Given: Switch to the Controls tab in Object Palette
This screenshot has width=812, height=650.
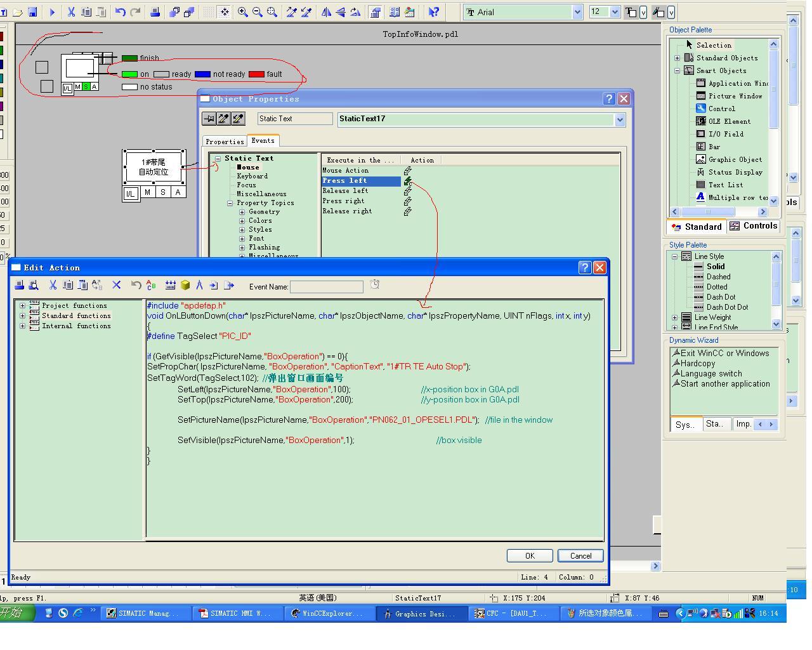Looking at the screenshot, I should pyautogui.click(x=753, y=227).
